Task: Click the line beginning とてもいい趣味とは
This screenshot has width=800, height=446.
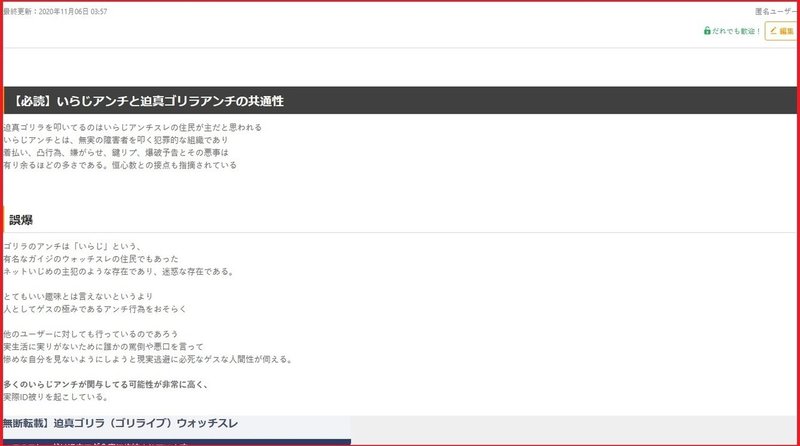Action: [78, 296]
